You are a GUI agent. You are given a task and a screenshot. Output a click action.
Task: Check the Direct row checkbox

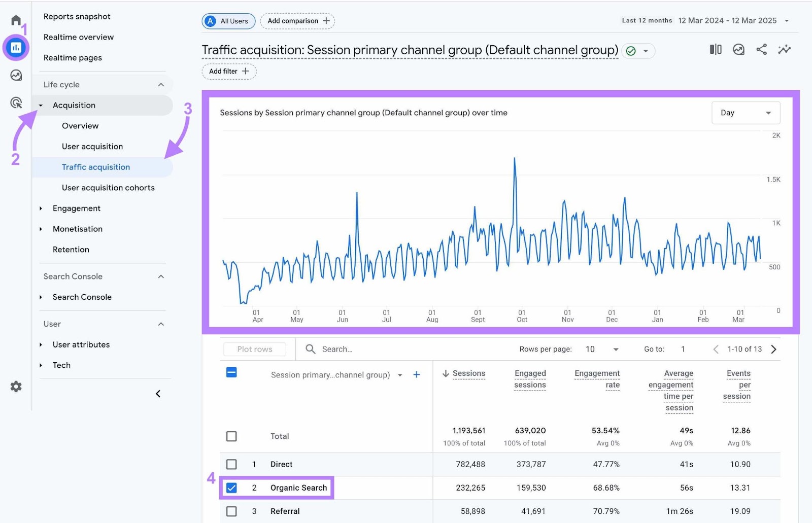click(x=232, y=464)
